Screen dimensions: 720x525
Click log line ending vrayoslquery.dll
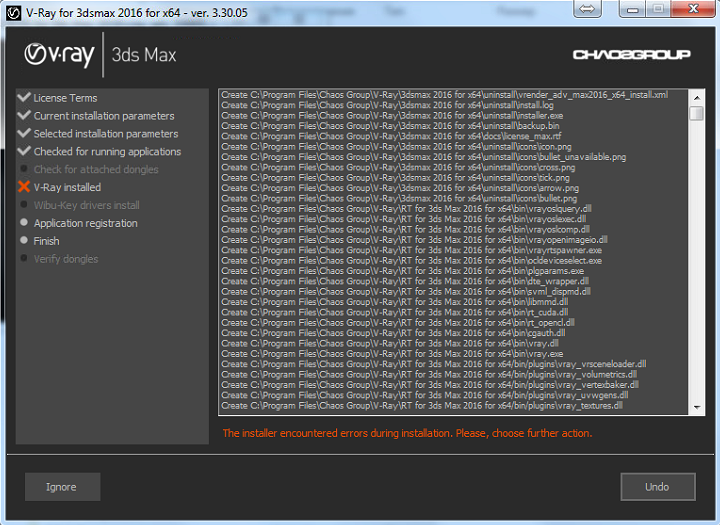406,209
